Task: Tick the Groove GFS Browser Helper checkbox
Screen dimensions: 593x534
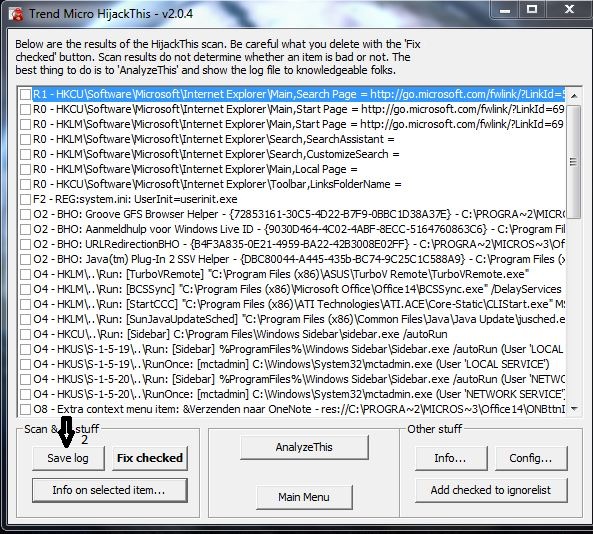Action: (x=25, y=214)
